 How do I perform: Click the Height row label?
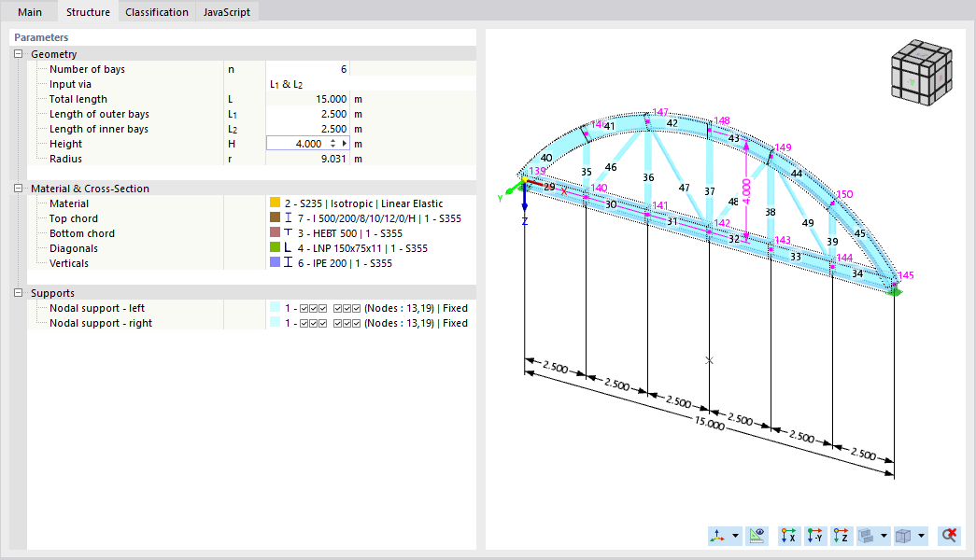pyautogui.click(x=66, y=144)
